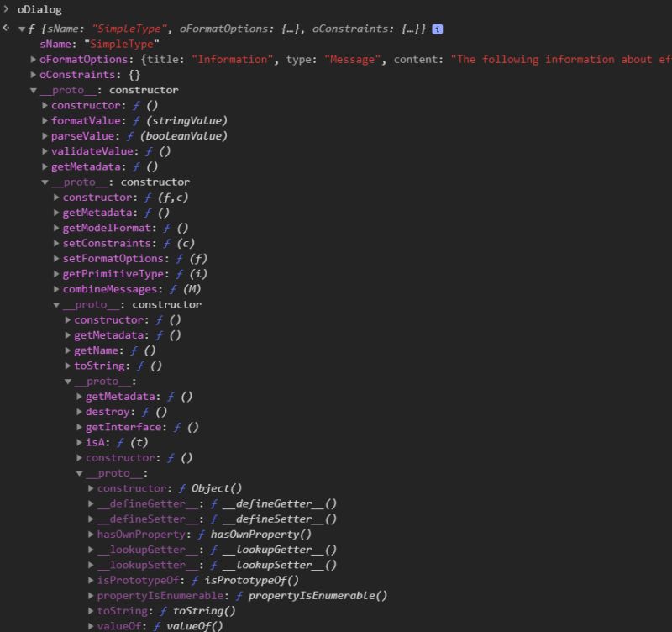
Task: Click the return-value arrow icon in the console
Action: tap(7, 27)
